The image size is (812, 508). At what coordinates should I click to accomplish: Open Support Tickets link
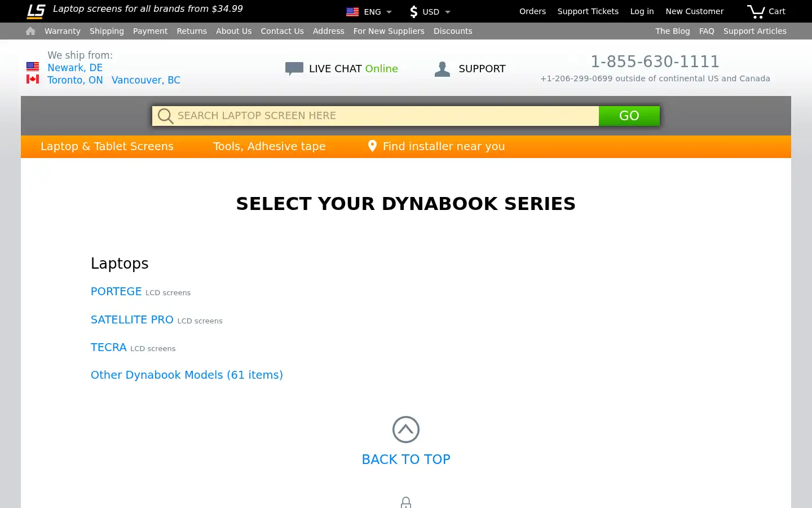[588, 11]
